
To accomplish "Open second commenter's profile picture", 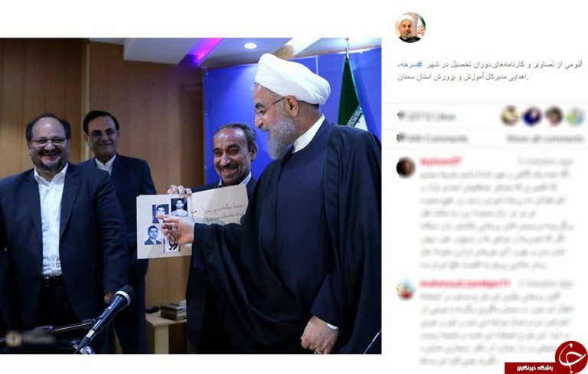I will 406,290.
